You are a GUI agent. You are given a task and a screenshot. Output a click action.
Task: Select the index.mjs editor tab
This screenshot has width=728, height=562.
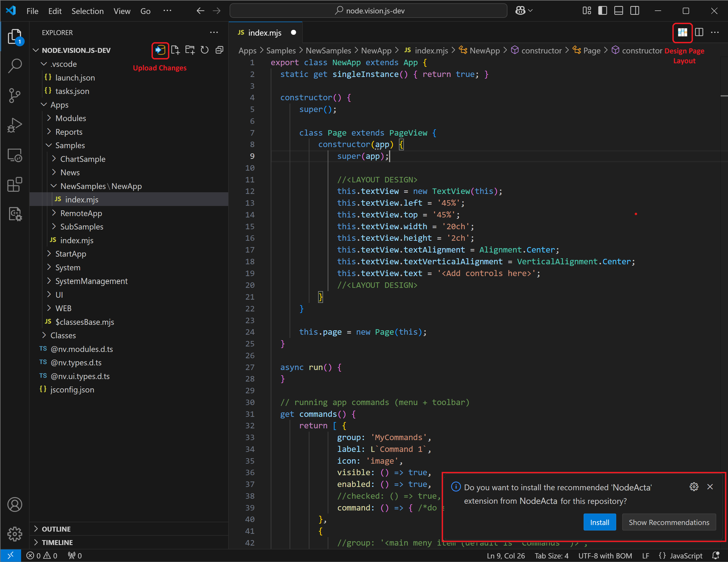[265, 32]
